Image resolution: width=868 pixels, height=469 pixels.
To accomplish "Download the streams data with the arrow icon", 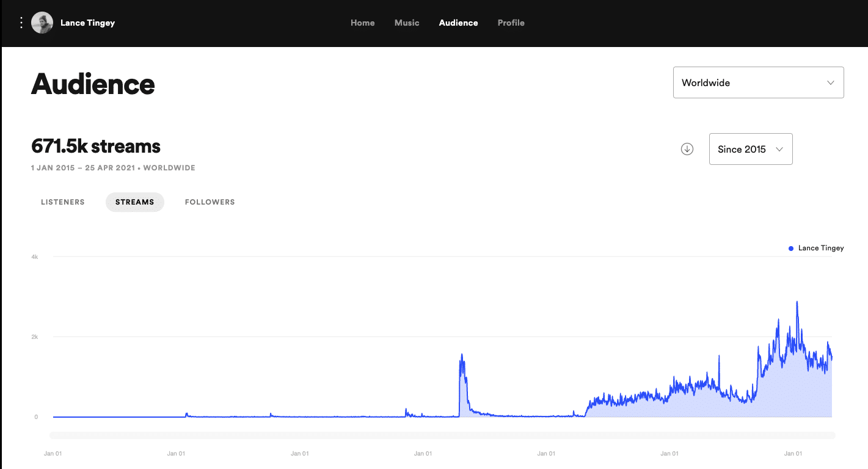I will (x=687, y=149).
